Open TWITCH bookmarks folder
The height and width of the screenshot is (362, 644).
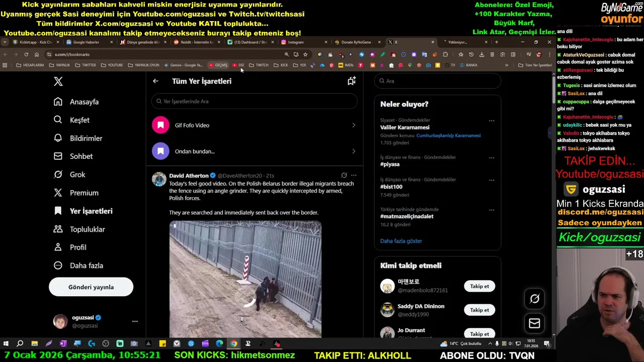pos(259,65)
